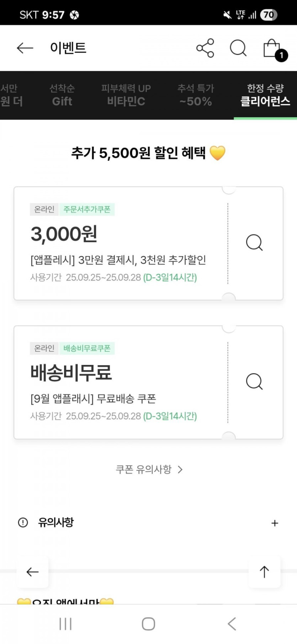Open search from the top header
297x644 pixels.
click(238, 48)
